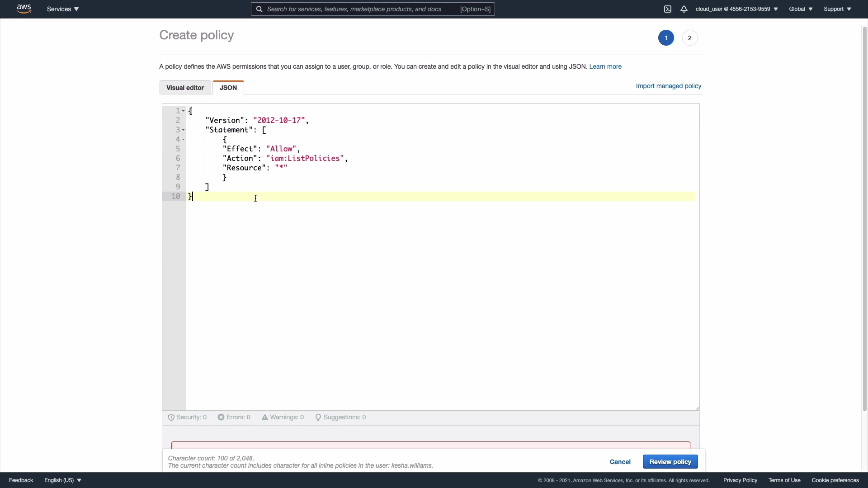Click the Import managed policy link
This screenshot has width=868, height=488.
tap(668, 86)
